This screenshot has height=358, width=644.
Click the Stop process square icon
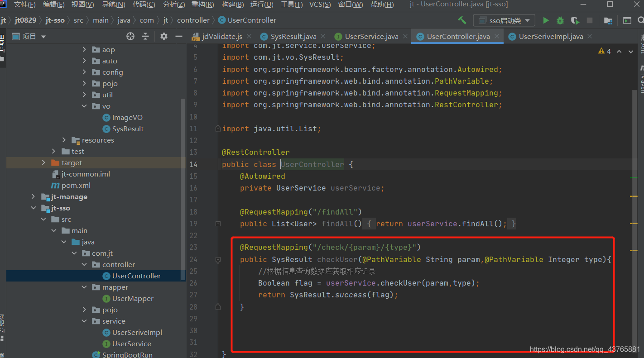[x=590, y=20]
